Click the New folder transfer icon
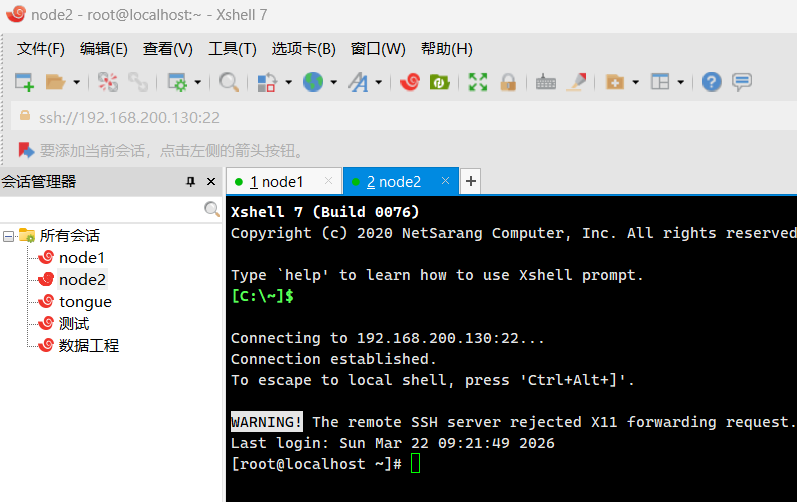797x502 pixels. pyautogui.click(x=615, y=82)
